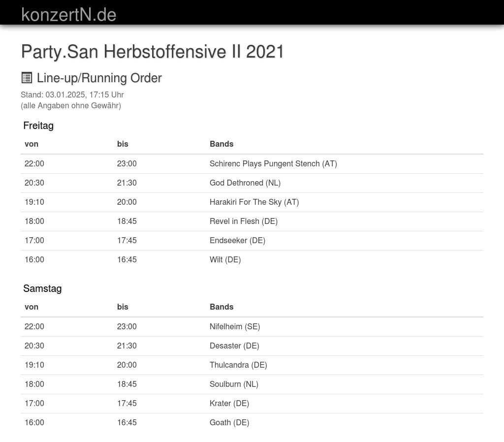Screen dimensions: 504x442
Task: Click Schirenc Plays Pungent Stench (AT)
Action: point(273,163)
